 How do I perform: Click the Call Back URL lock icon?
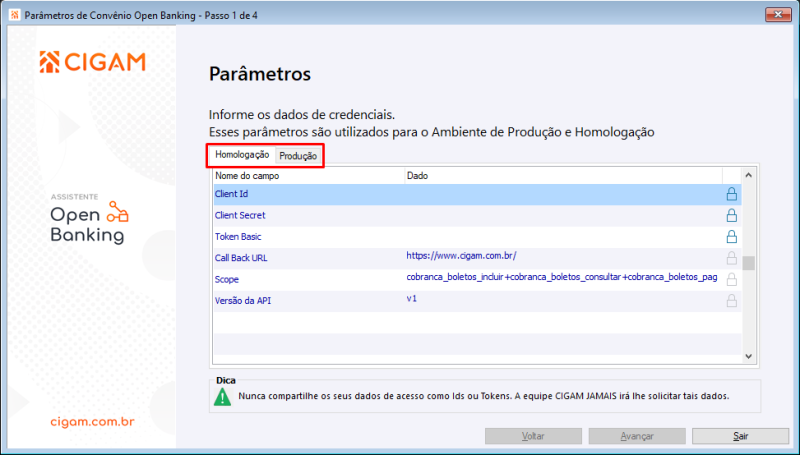point(732,258)
